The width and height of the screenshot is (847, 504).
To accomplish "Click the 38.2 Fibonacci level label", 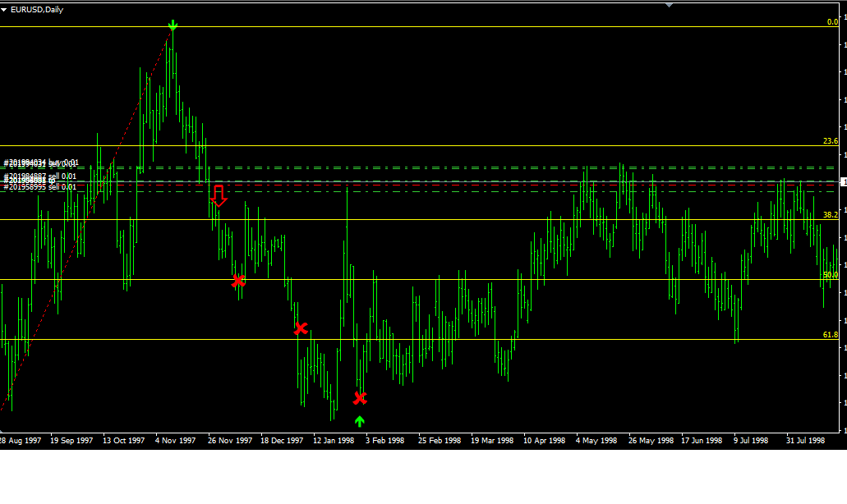I will tap(831, 215).
